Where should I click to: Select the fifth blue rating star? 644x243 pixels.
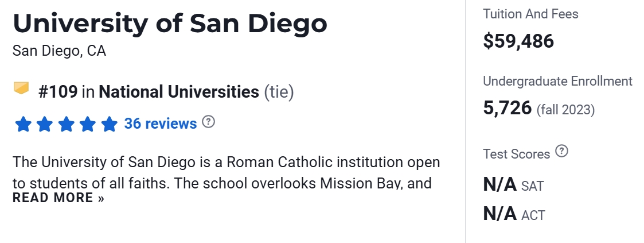[109, 124]
